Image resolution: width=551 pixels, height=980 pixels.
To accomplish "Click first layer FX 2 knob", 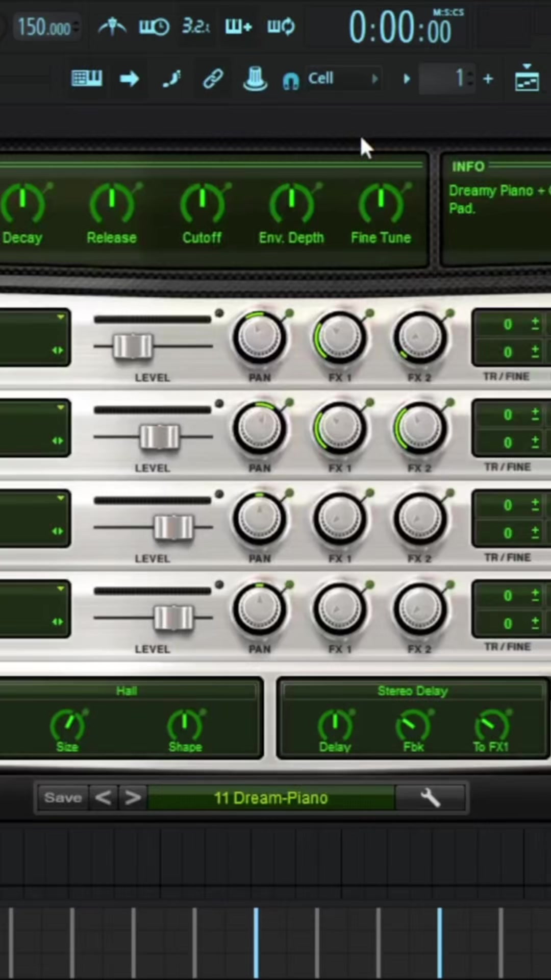I will (420, 338).
